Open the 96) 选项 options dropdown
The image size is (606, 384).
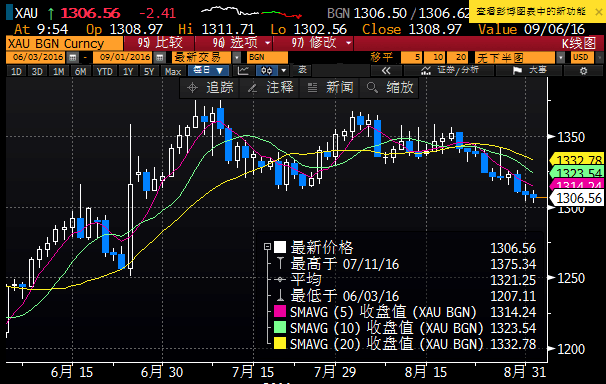(x=235, y=43)
